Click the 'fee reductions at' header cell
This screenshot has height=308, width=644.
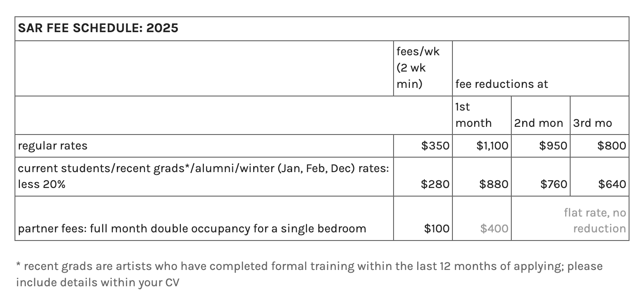(x=540, y=68)
